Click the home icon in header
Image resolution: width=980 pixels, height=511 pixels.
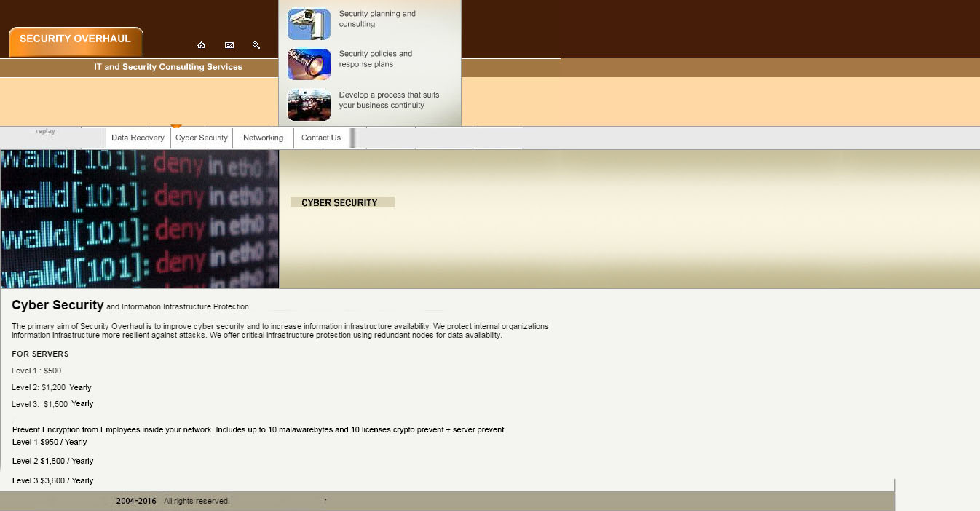(x=201, y=45)
